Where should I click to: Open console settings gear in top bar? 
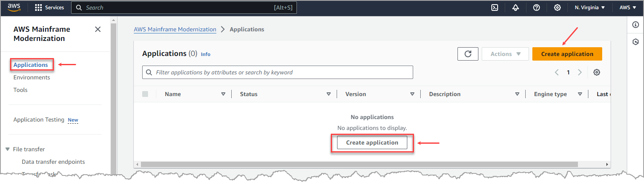point(557,8)
